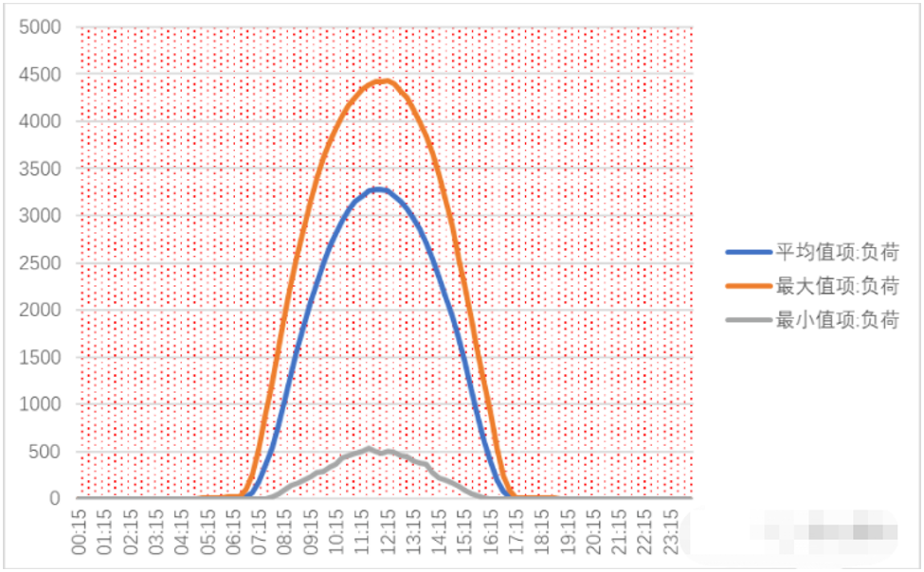924x572 pixels.
Task: Click the 10:15 time axis label
Action: pyautogui.click(x=335, y=532)
